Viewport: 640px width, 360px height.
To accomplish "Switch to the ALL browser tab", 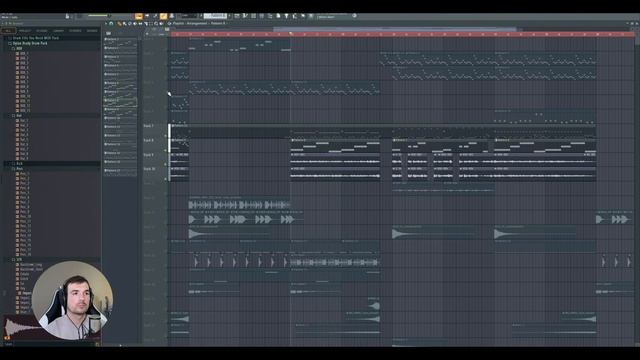I will point(8,31).
